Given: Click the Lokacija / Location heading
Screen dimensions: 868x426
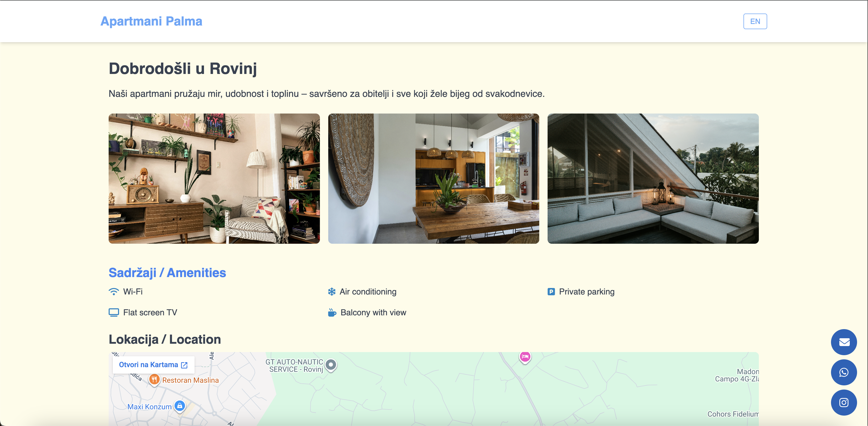Looking at the screenshot, I should pyautogui.click(x=164, y=340).
